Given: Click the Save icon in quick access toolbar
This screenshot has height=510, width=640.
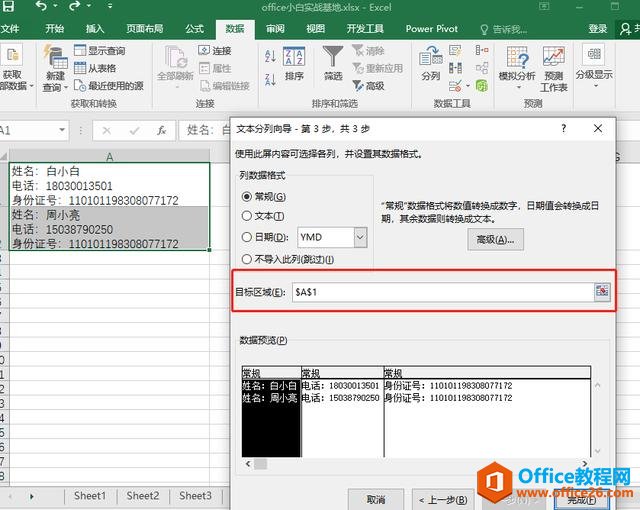Looking at the screenshot, I should pos(8,6).
